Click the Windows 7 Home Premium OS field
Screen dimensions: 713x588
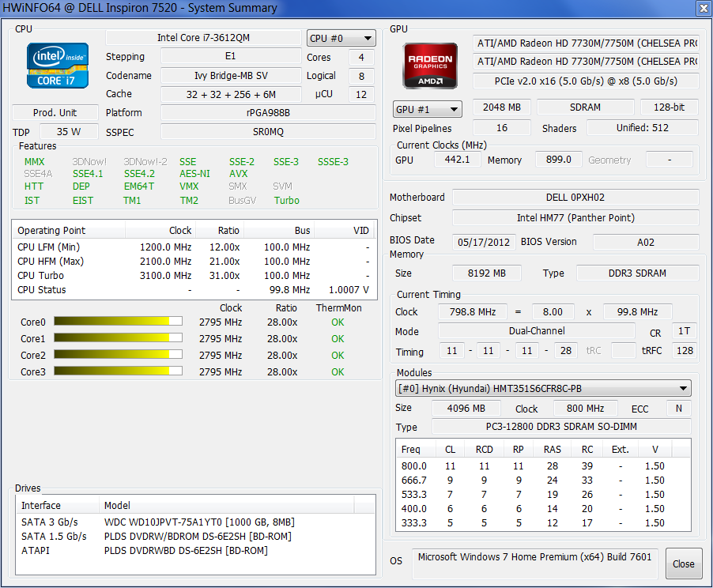pos(534,557)
